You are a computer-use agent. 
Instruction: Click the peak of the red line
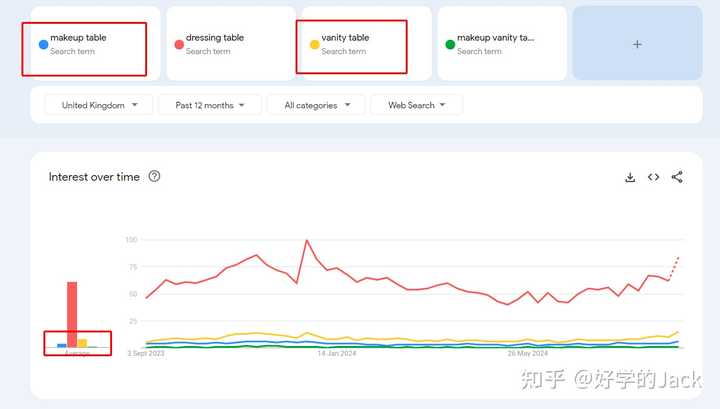(307, 240)
